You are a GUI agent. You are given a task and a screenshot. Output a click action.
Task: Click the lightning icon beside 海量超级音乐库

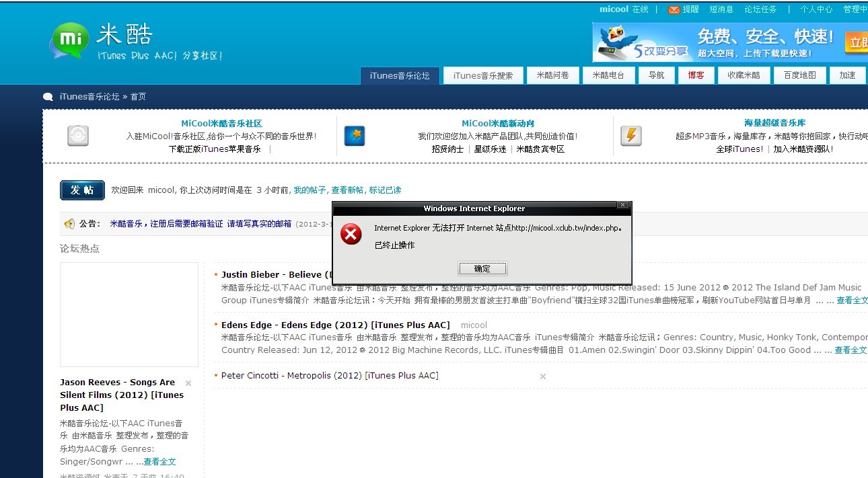[631, 136]
